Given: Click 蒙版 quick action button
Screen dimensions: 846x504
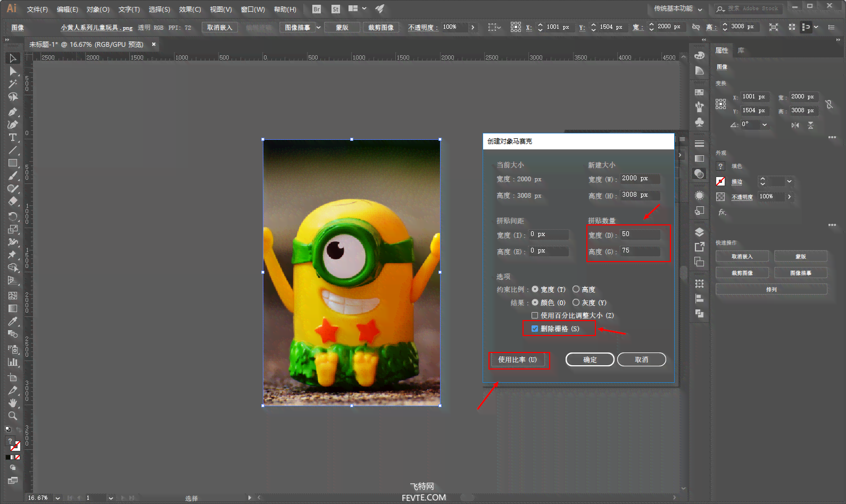Looking at the screenshot, I should [x=801, y=256].
